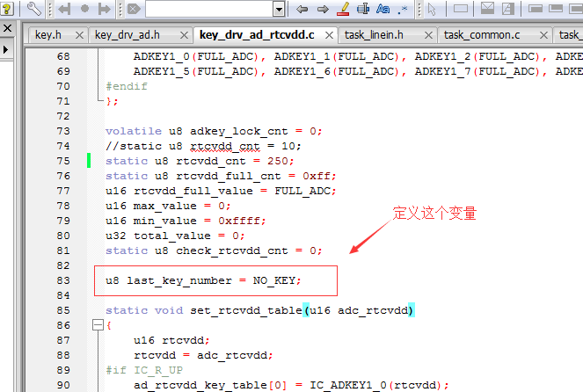Viewport: 583px width, 392px height.
Task: Click the second gray block icon at right
Action: pos(556,8)
